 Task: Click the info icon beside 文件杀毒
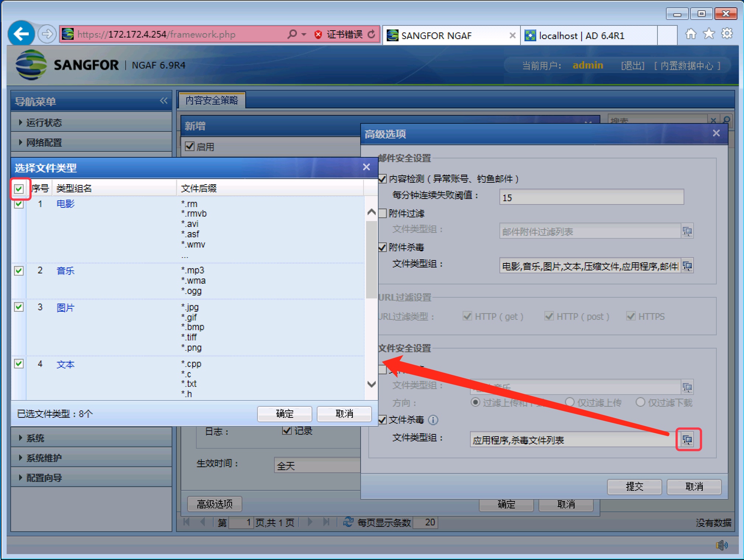pos(434,420)
